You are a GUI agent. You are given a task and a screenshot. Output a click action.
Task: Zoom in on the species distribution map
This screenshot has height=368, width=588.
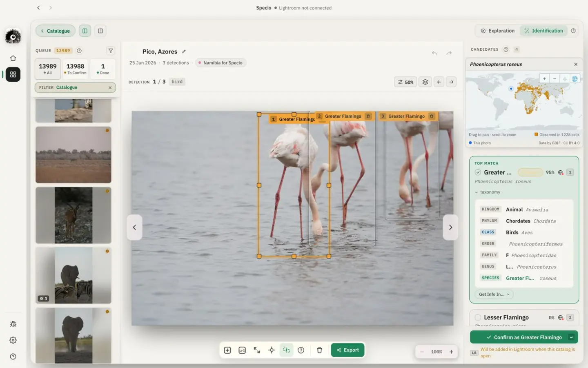coord(544,79)
